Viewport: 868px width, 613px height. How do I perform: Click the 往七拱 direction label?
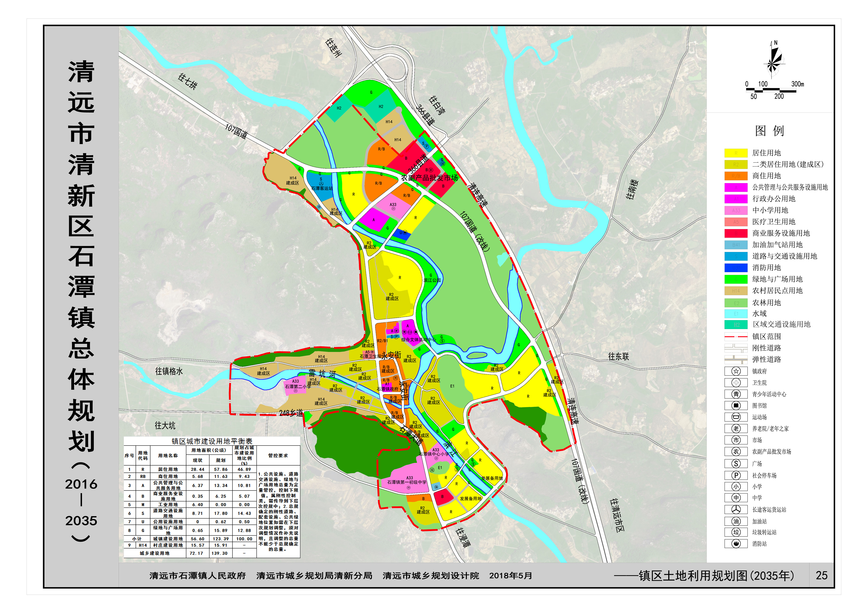[188, 81]
